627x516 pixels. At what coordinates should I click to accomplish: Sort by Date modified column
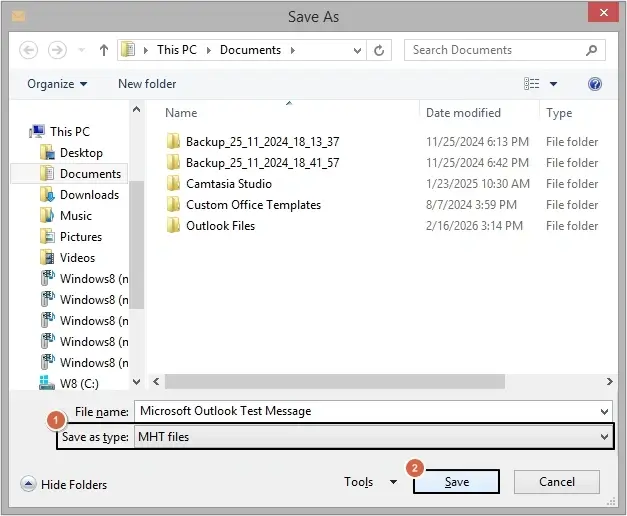coord(463,113)
